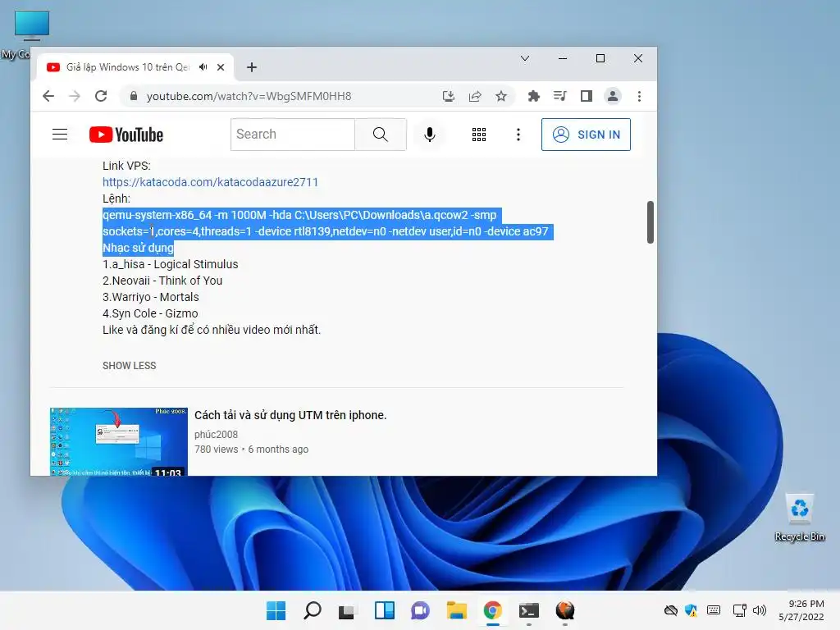Open the tab search chevron dropdown
This screenshot has height=630, width=840.
(525, 58)
